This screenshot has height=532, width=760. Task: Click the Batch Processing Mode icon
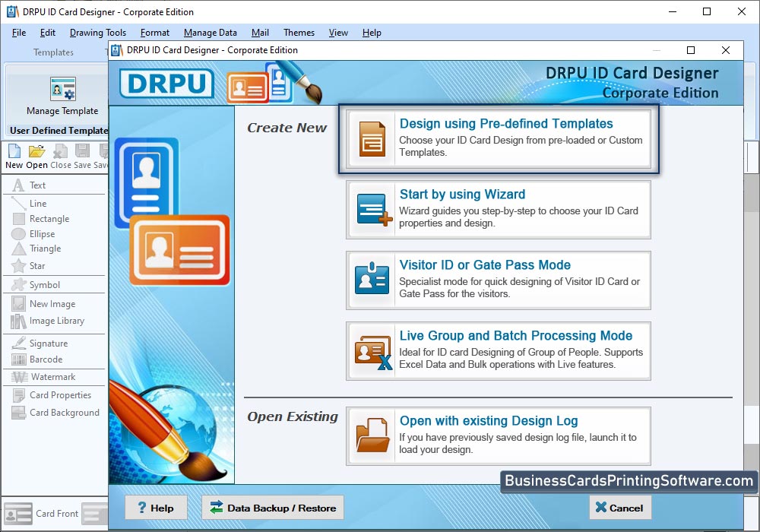(372, 352)
